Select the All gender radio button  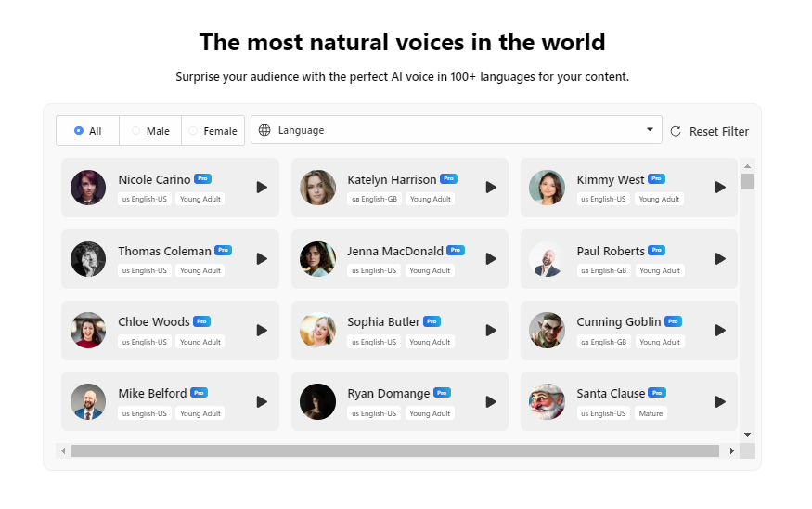coord(79,131)
